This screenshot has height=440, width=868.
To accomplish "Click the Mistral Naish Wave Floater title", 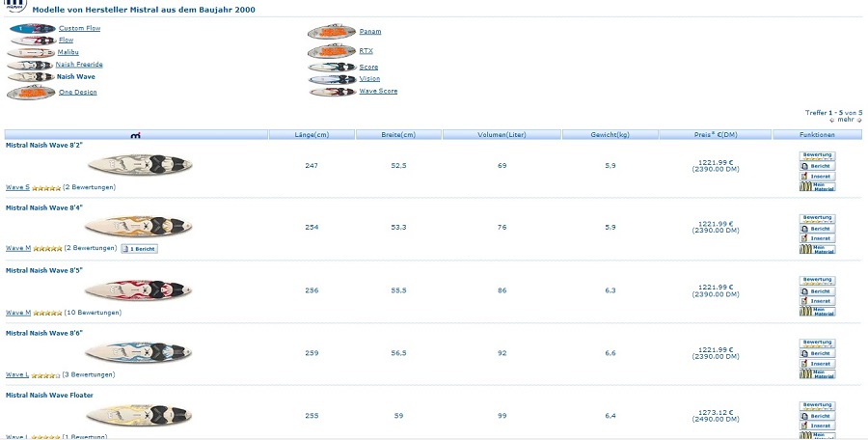I will (x=49, y=395).
